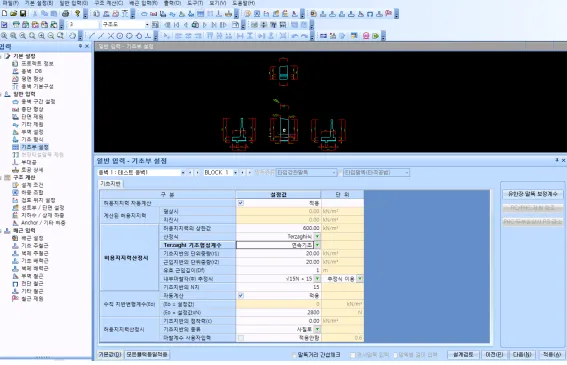The width and height of the screenshot is (567, 365).
Task: Open the BLOCK 1 selector dropdown
Action: (x=235, y=173)
